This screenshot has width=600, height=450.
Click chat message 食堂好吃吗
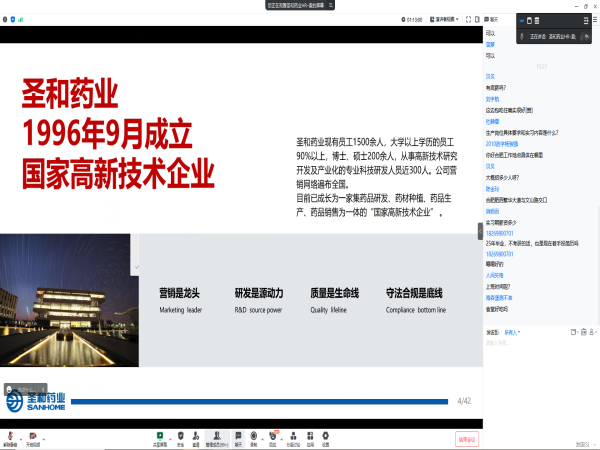click(x=497, y=309)
